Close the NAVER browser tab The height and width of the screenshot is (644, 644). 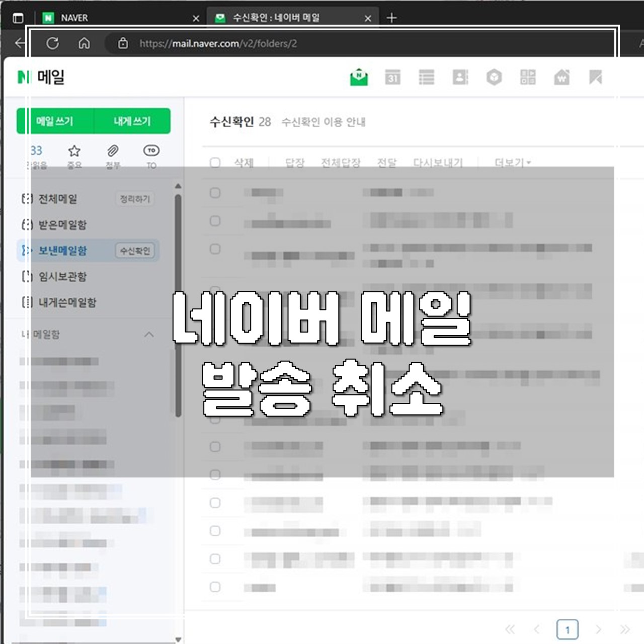[196, 19]
